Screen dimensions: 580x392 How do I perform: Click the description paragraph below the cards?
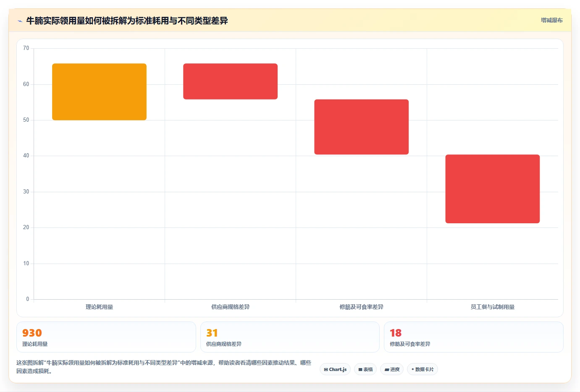[164, 367]
